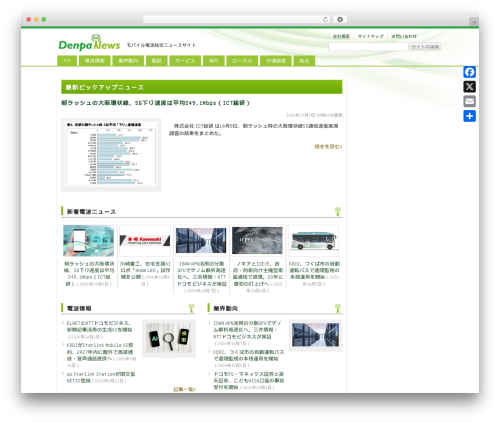Click antenna icon in 電波情報 section header
Image resolution: width=500 pixels, height=423 pixels.
pos(191,308)
